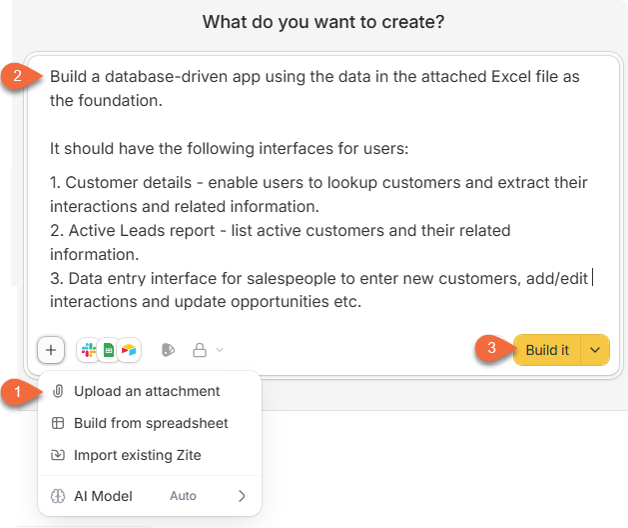628x528 pixels.
Task: Click the lock privacy icon
Action: point(199,350)
